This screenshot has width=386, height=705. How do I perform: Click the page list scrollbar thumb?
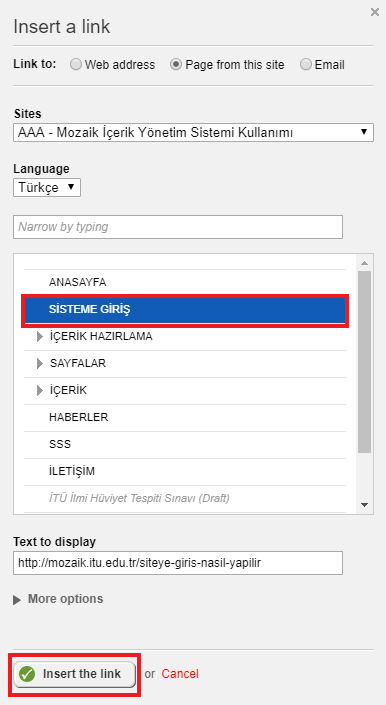[364, 362]
